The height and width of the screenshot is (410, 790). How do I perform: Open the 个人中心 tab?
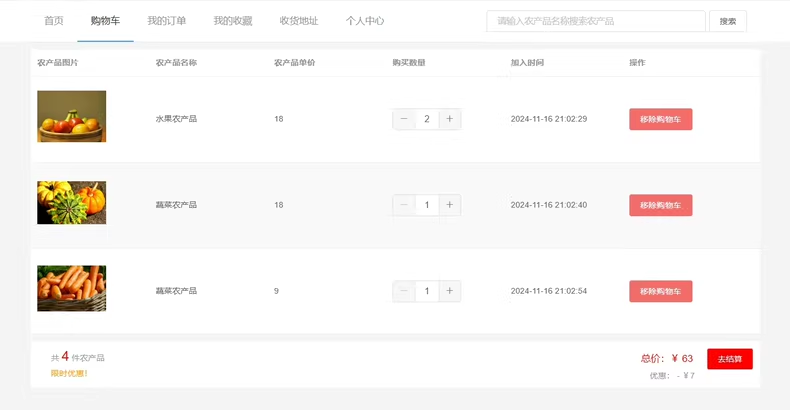point(365,21)
